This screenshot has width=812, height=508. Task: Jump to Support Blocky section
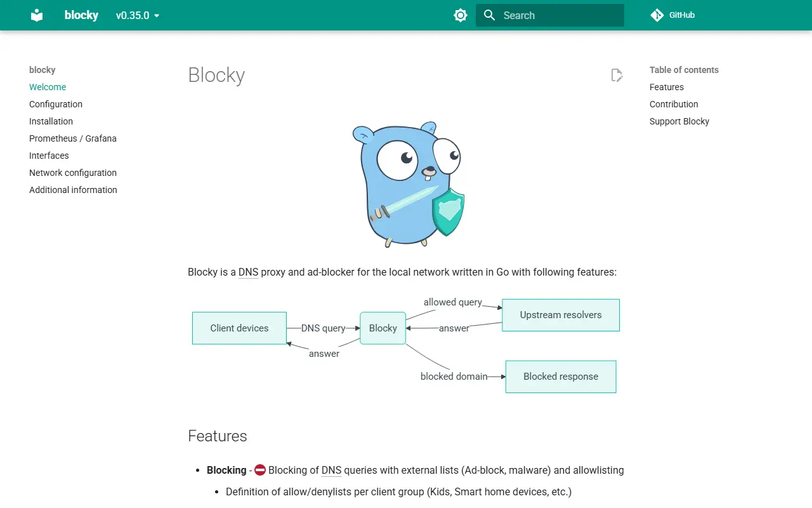679,121
